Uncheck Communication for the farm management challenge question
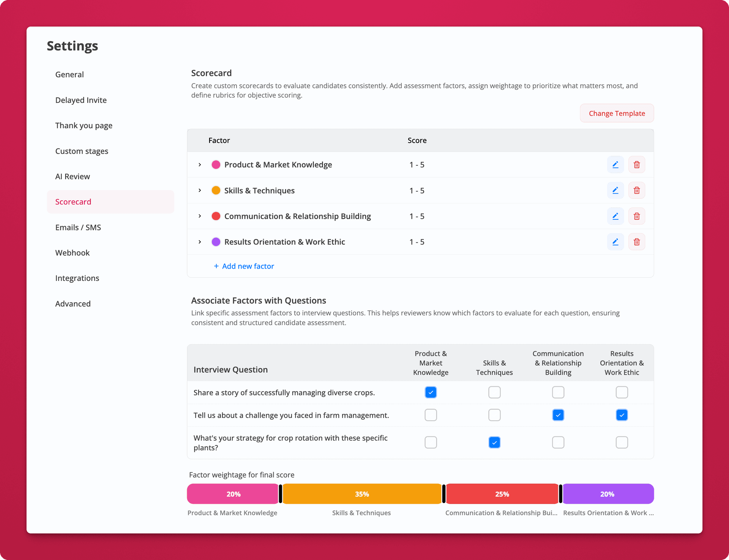Screen dimensions: 729x560 coord(558,415)
